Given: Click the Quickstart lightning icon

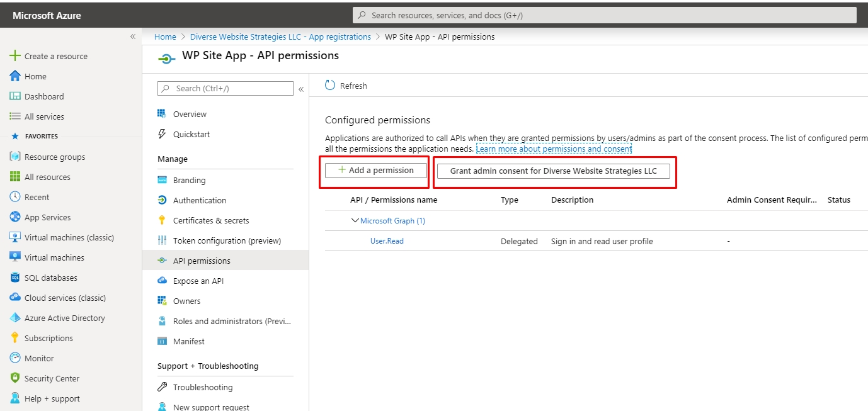Looking at the screenshot, I should (x=162, y=134).
